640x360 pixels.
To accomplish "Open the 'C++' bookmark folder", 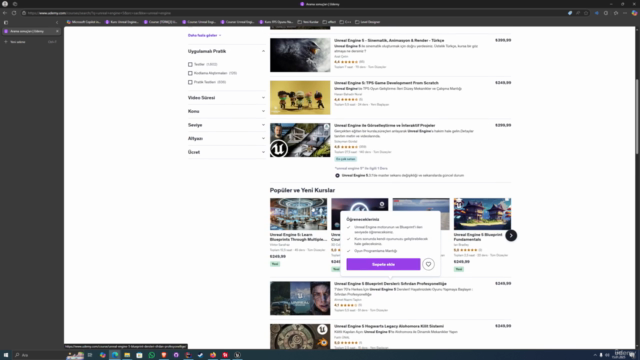I will pos(345,22).
